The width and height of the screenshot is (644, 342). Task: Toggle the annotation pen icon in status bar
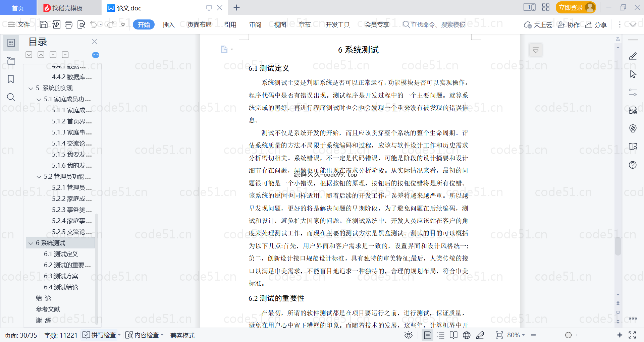click(480, 335)
